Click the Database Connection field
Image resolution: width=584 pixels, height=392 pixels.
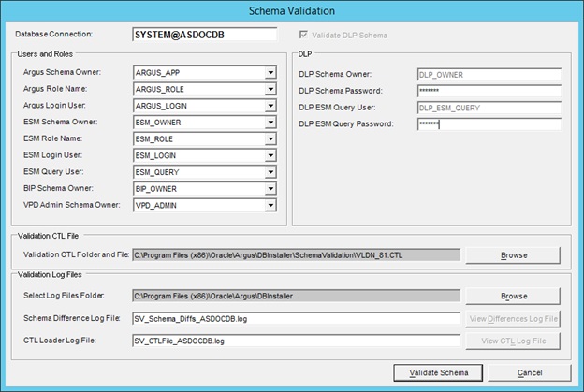[204, 35]
